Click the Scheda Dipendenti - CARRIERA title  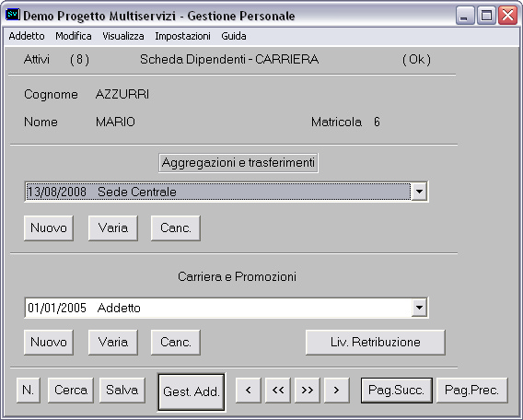(x=229, y=59)
